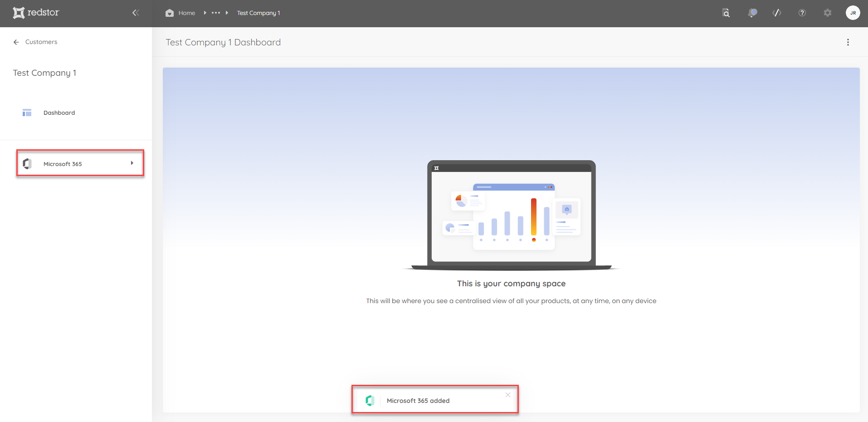Click the Redstor logo
Image resolution: width=868 pixels, height=422 pixels.
coord(36,13)
